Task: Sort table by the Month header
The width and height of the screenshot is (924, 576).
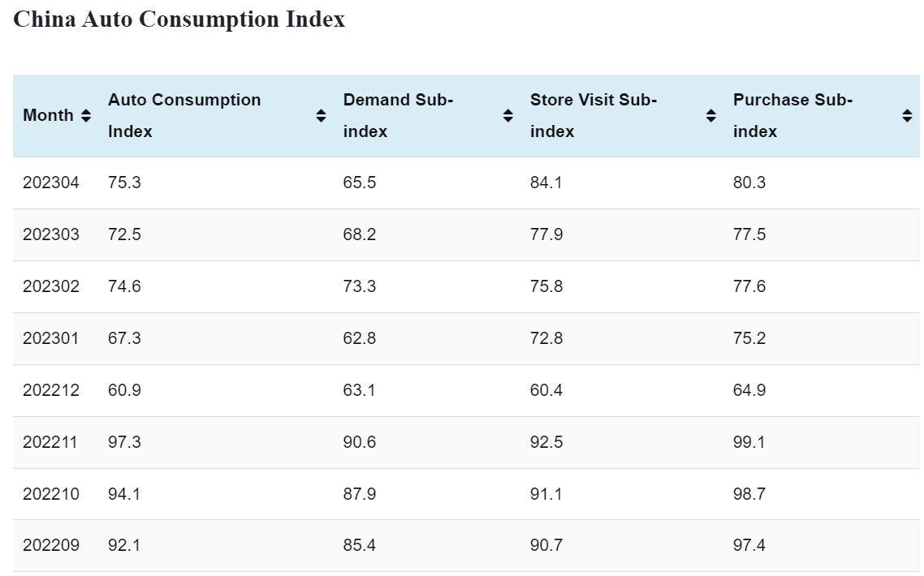Action: click(49, 116)
